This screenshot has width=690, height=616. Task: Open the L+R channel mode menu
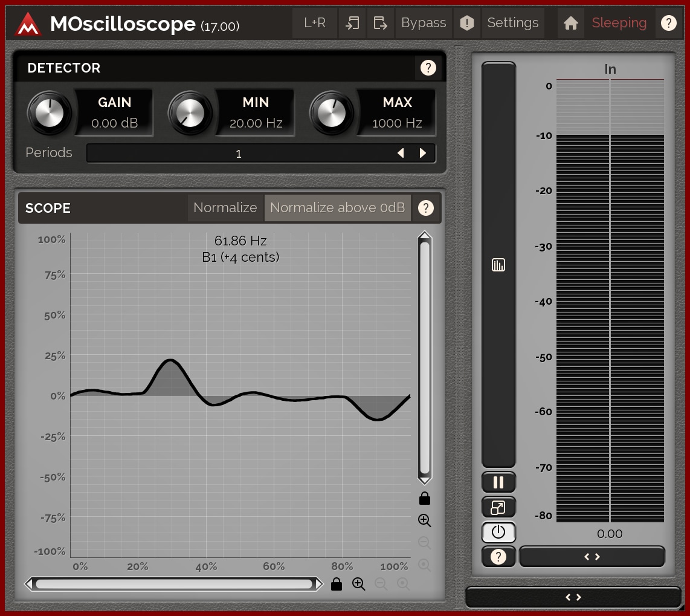tap(315, 23)
